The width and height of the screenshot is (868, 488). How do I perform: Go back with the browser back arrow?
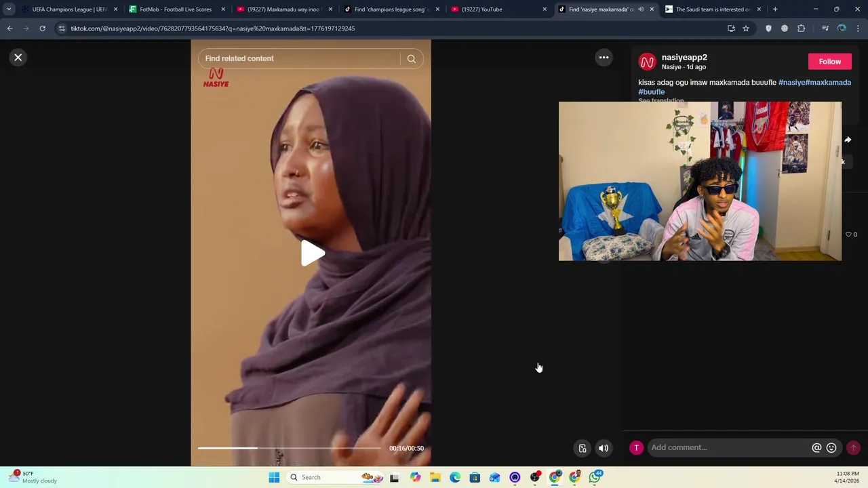pos(9,28)
